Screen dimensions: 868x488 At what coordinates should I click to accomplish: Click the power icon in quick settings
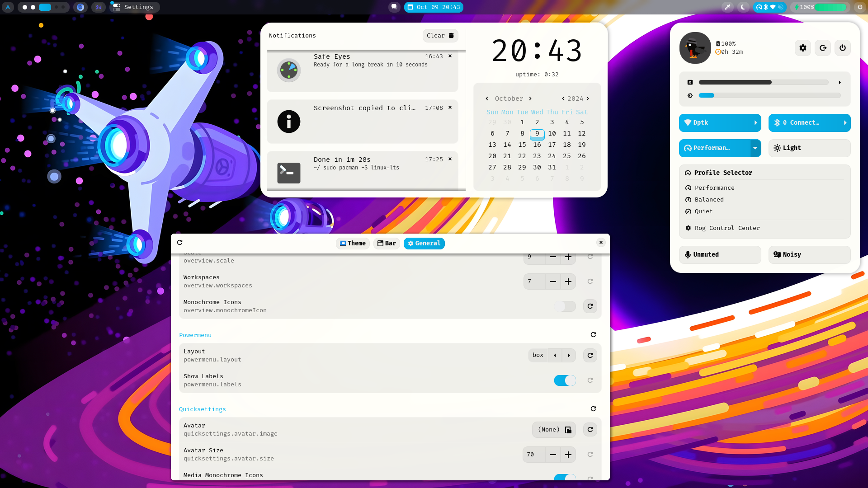(842, 48)
